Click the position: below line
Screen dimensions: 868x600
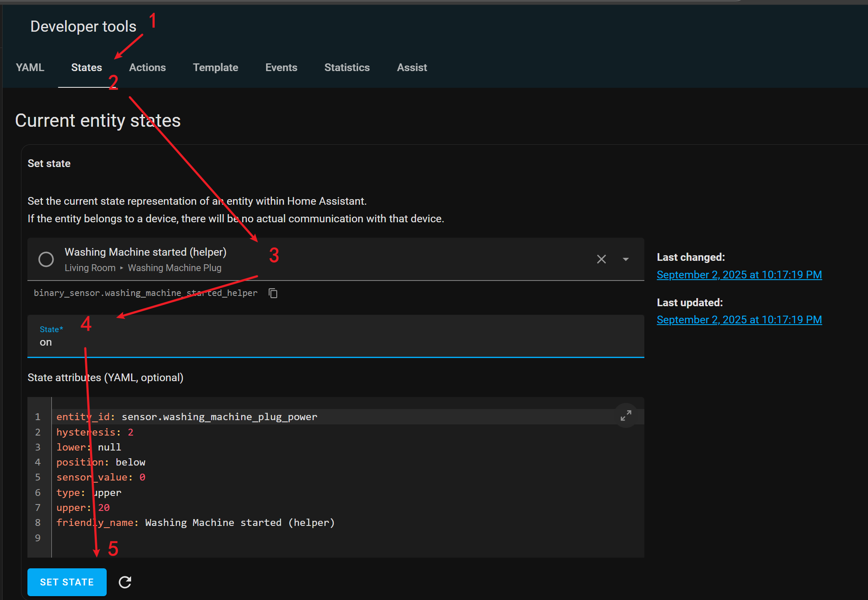[101, 462]
